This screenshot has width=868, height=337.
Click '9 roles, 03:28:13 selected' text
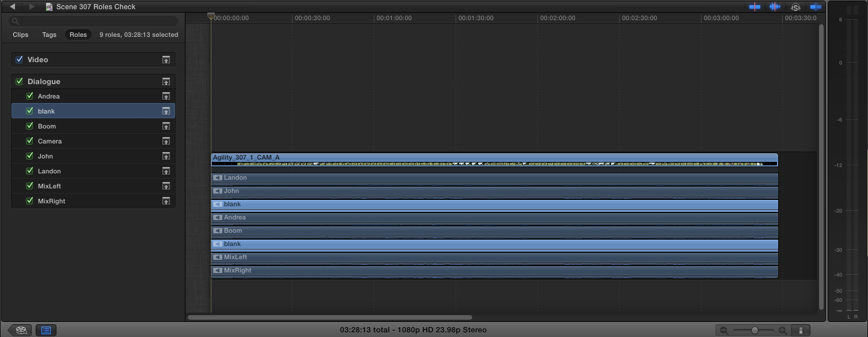click(139, 35)
